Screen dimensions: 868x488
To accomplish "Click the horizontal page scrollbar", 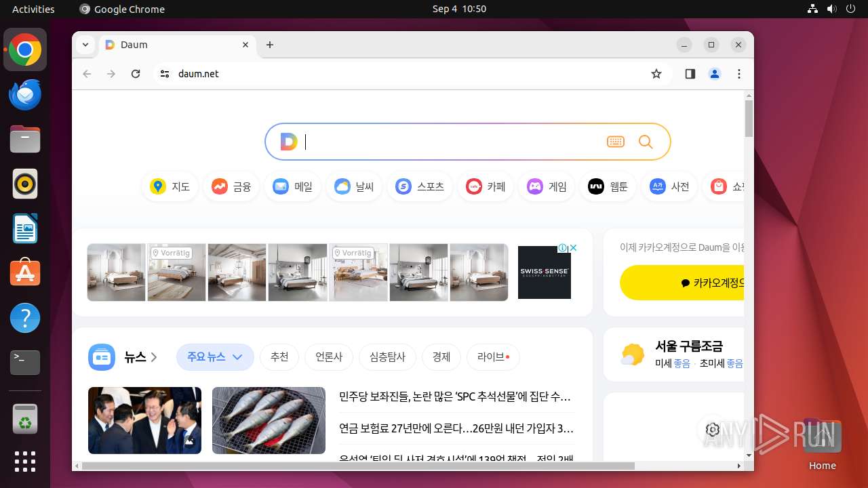I will pyautogui.click(x=358, y=466).
